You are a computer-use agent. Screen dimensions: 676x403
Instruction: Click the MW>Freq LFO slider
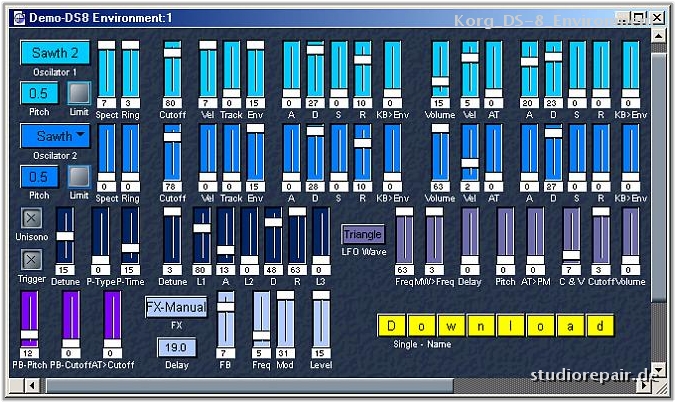coord(435,235)
